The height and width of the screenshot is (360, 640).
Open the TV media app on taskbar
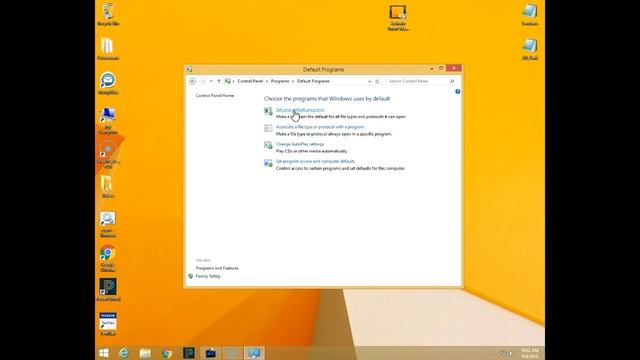pos(211,353)
